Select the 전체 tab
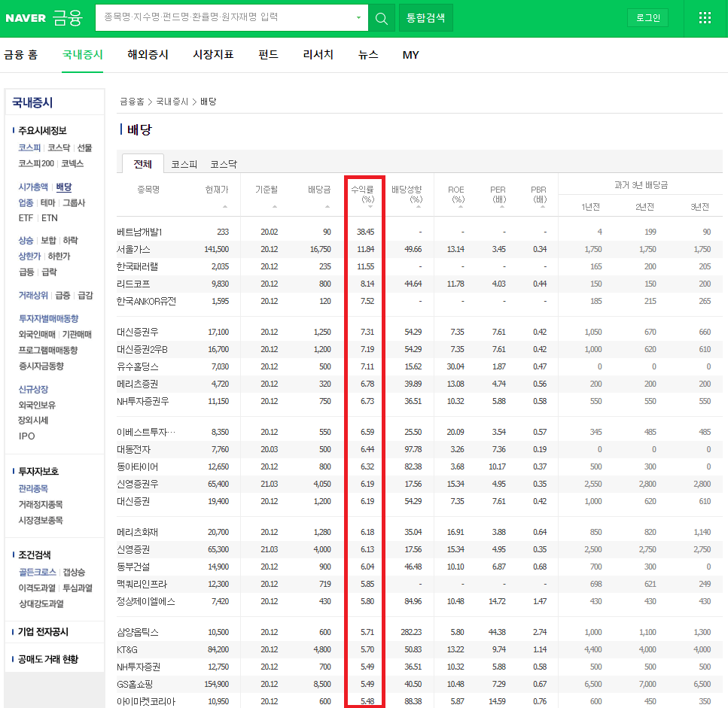 [x=142, y=164]
